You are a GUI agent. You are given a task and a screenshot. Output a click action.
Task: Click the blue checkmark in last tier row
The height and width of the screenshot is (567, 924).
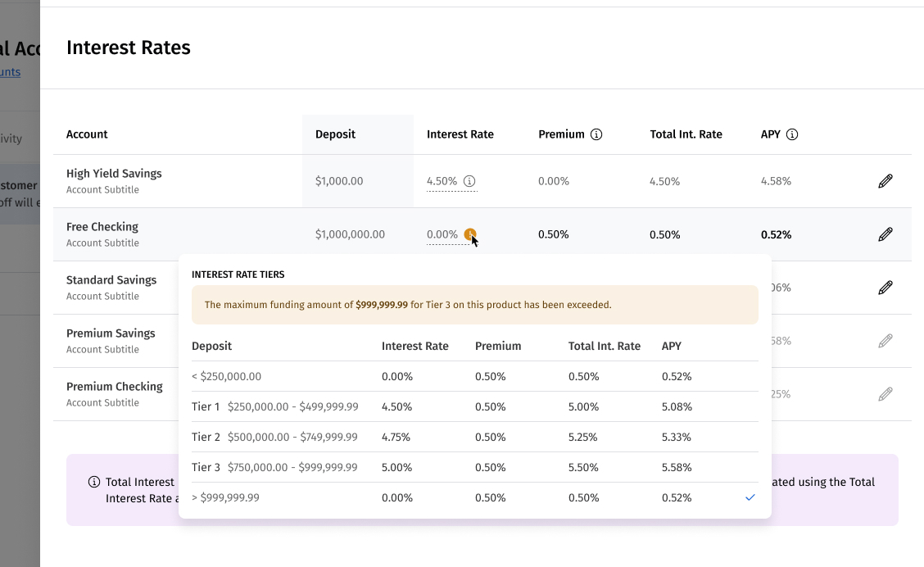(x=750, y=497)
